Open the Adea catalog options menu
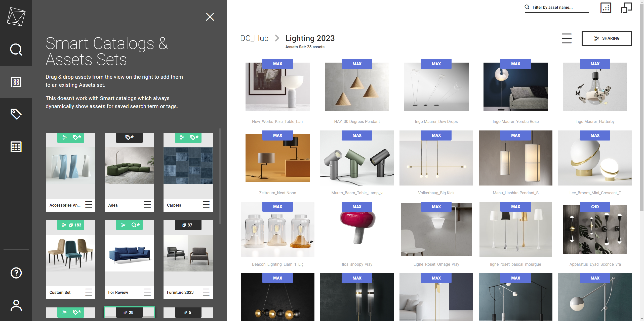 coord(147,205)
